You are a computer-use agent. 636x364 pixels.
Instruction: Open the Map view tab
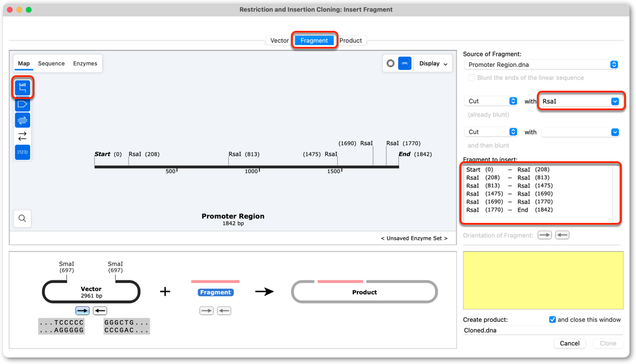(24, 63)
